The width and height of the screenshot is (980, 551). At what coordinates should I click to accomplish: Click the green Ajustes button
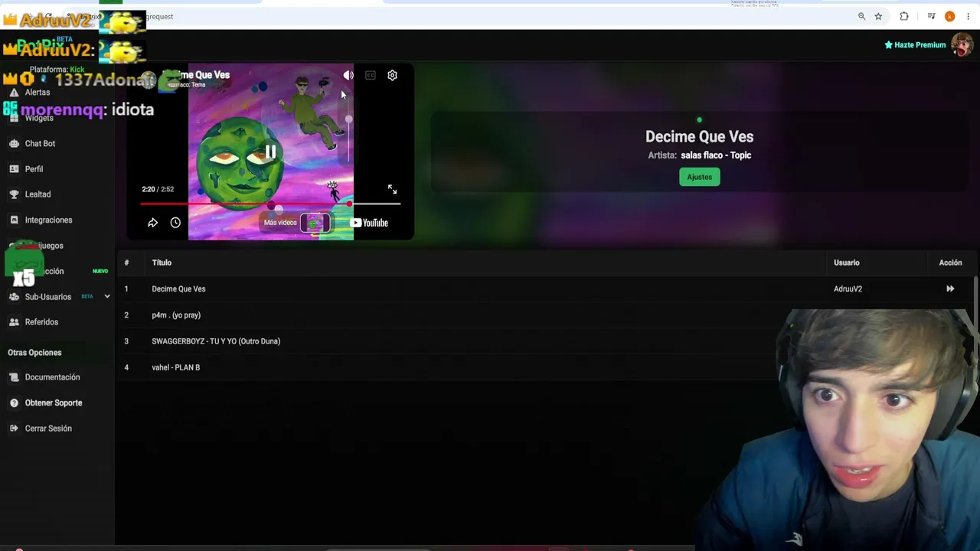tap(699, 177)
